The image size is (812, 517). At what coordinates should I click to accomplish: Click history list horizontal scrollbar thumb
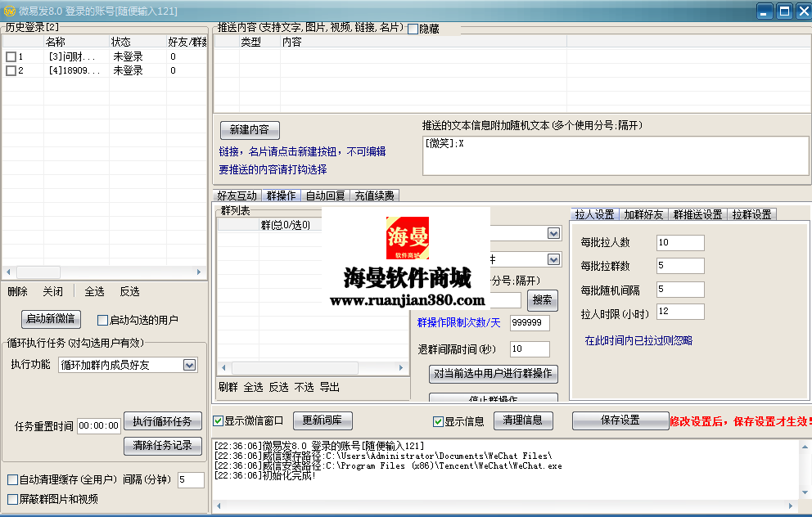38,272
